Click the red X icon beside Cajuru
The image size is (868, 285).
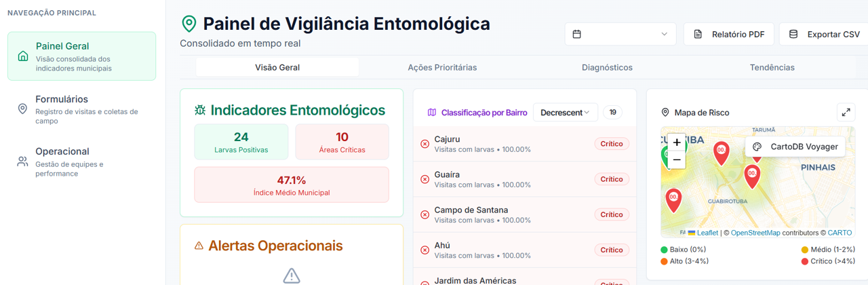(425, 144)
